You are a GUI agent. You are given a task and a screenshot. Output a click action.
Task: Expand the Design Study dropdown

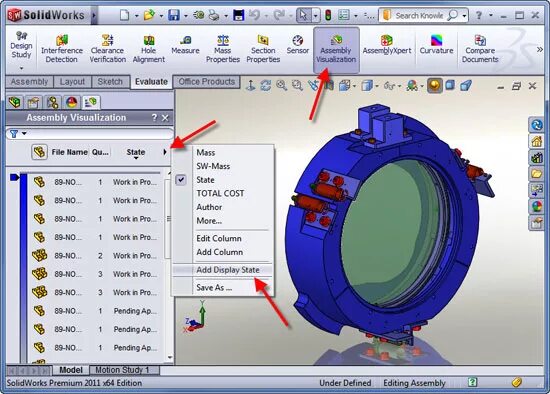click(21, 68)
